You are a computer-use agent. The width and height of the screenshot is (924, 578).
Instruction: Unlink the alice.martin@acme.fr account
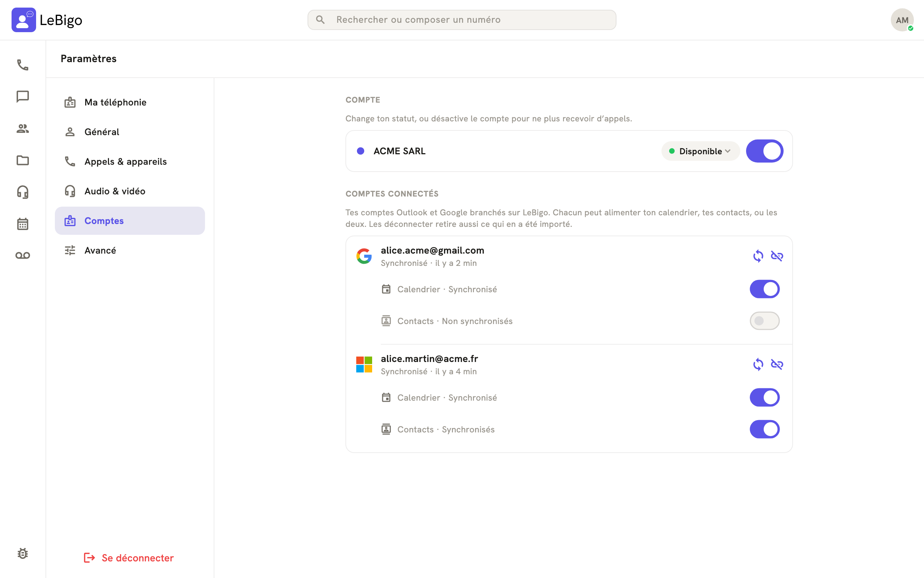(777, 365)
